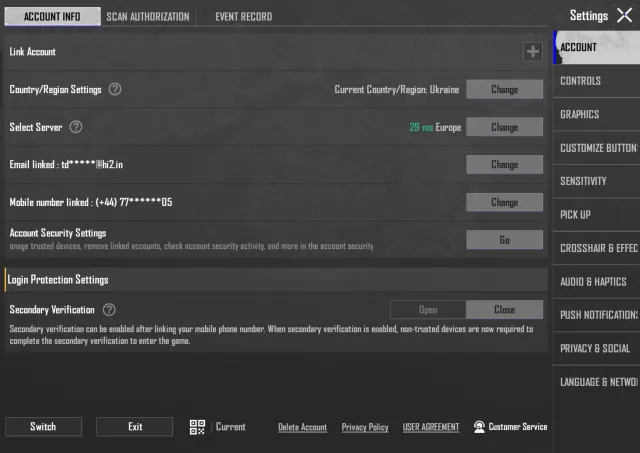Click the Current label beside QR icon

(231, 427)
